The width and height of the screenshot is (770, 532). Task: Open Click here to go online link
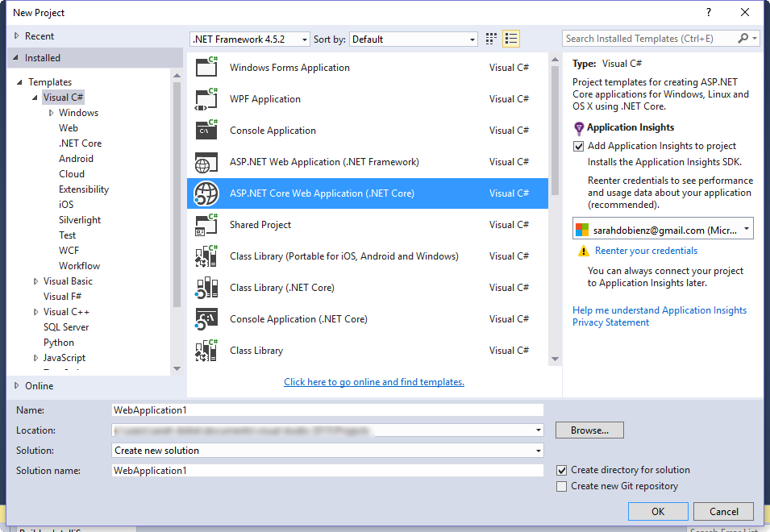[373, 382]
